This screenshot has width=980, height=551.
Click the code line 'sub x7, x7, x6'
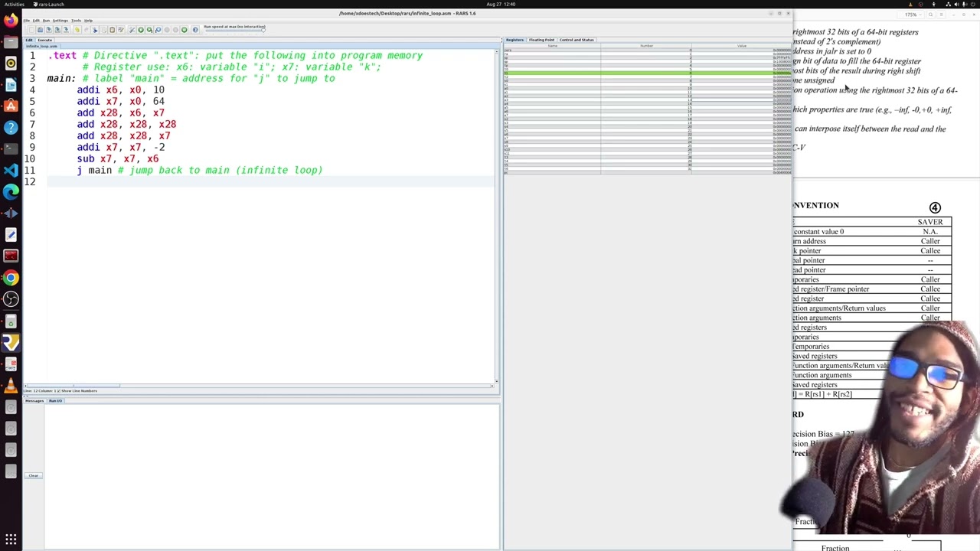[117, 158]
